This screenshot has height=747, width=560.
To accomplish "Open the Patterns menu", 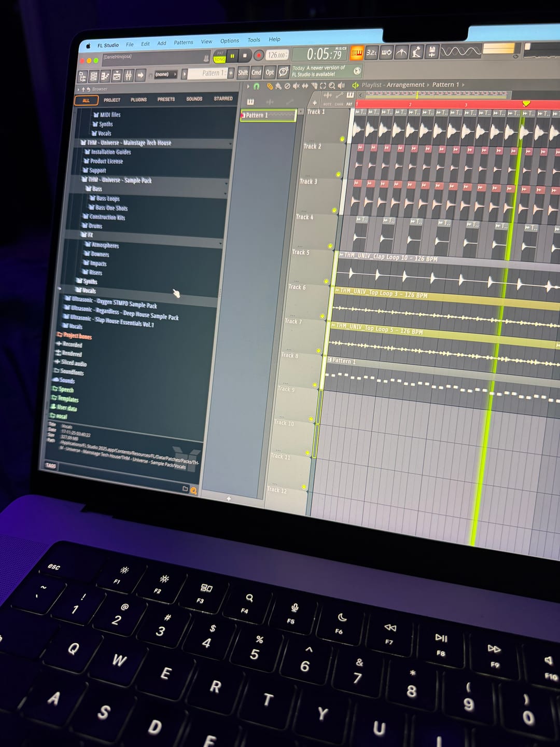I will [183, 43].
